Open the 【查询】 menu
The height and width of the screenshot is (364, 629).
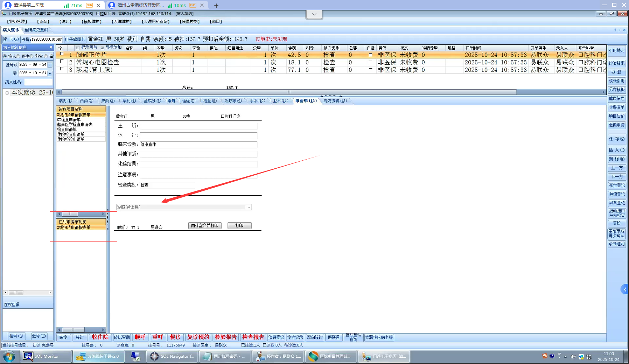pos(43,22)
